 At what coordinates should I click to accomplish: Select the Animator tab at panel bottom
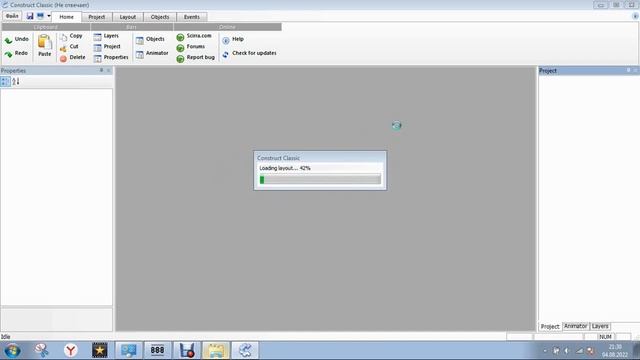click(x=576, y=326)
